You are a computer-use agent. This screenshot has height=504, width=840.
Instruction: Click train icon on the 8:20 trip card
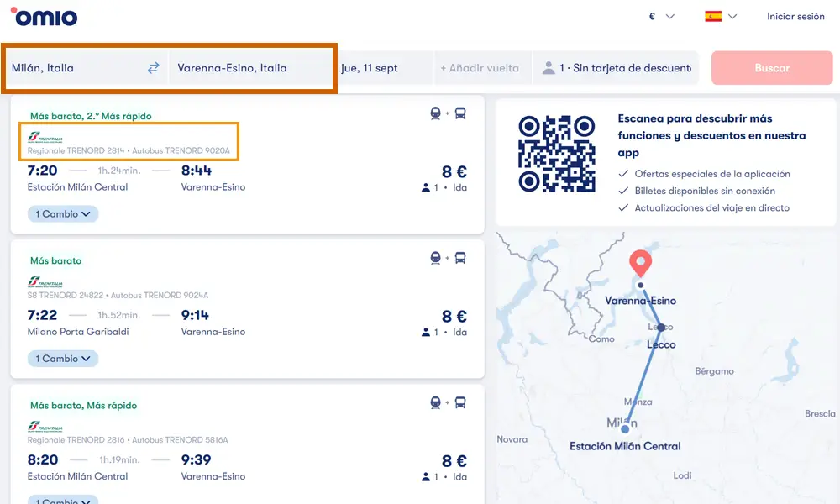(435, 402)
